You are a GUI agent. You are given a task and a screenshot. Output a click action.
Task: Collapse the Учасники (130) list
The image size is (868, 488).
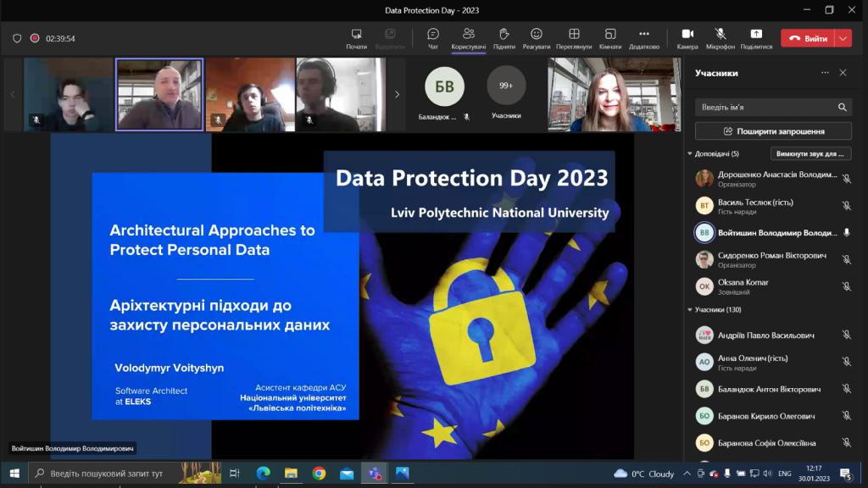(x=691, y=310)
